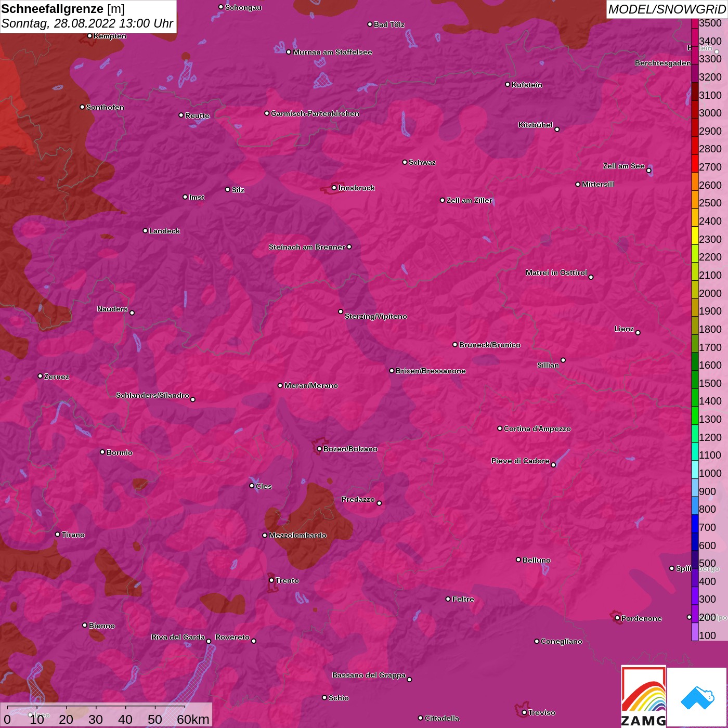Click the 3500 legend color swatch

click(695, 23)
